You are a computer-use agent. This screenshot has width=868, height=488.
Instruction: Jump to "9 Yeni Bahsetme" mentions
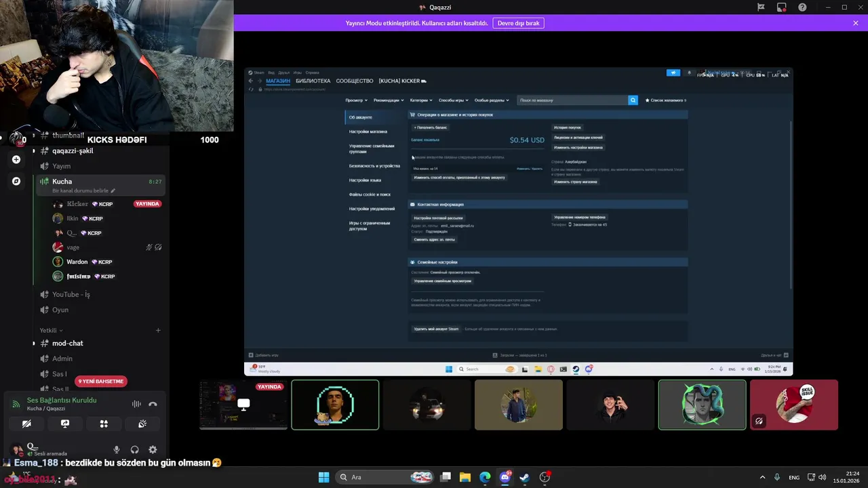[x=101, y=382]
